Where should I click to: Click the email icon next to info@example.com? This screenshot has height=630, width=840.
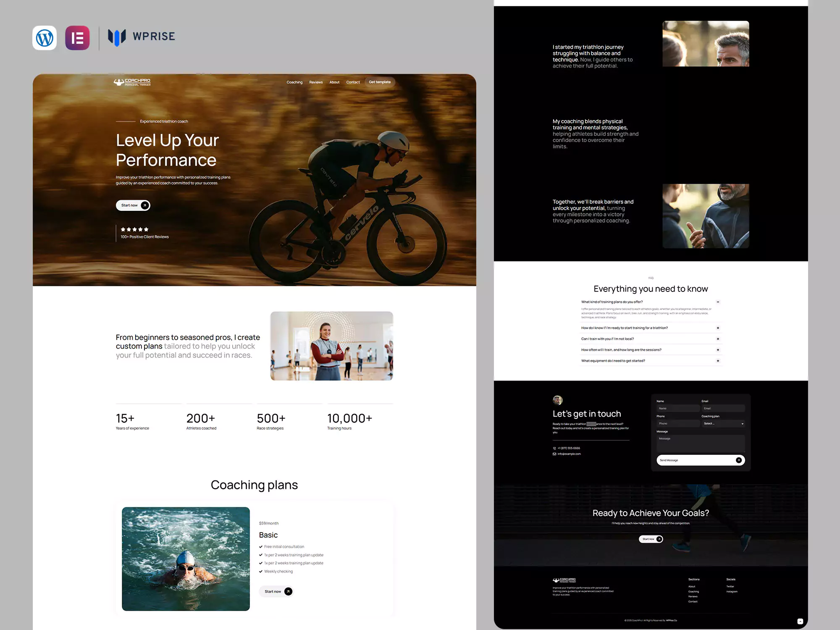pos(554,454)
